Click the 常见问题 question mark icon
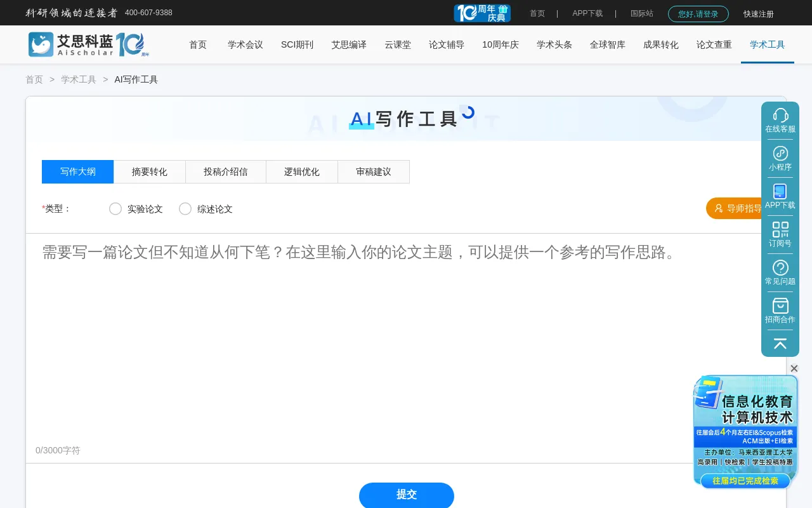 point(780,268)
